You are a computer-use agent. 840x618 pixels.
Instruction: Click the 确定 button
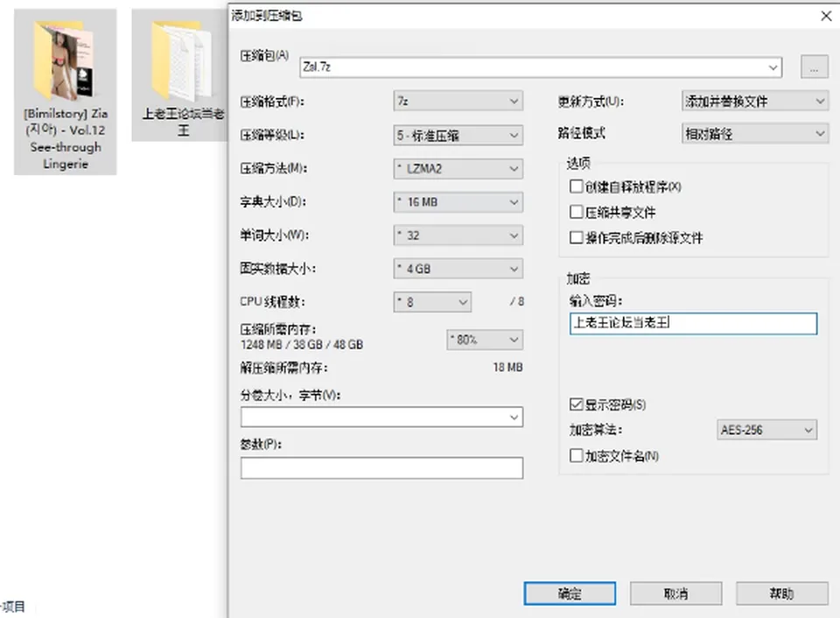570,593
